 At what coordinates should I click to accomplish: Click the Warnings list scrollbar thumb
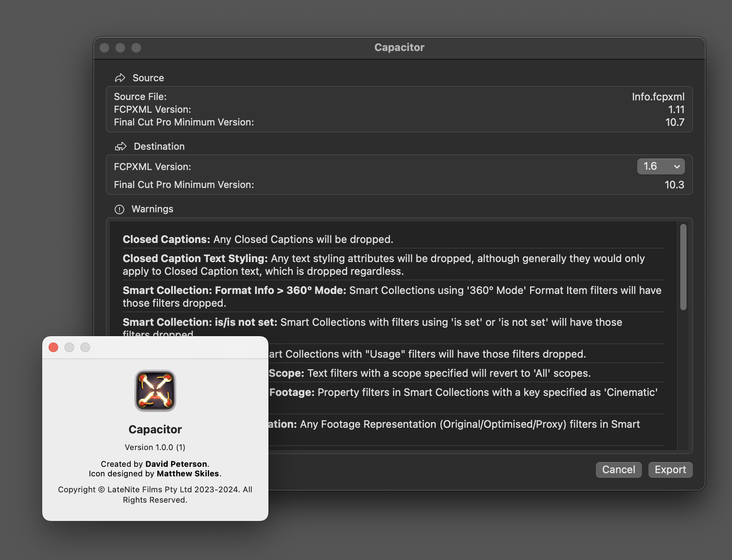(x=683, y=267)
